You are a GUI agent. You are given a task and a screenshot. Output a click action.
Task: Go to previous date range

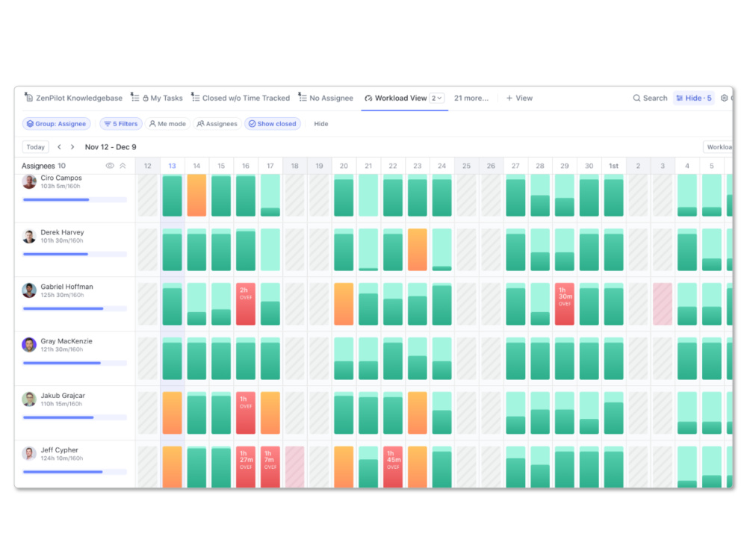point(59,147)
